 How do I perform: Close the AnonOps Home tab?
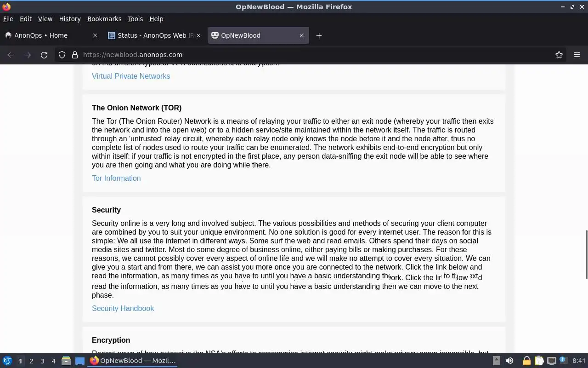click(95, 35)
